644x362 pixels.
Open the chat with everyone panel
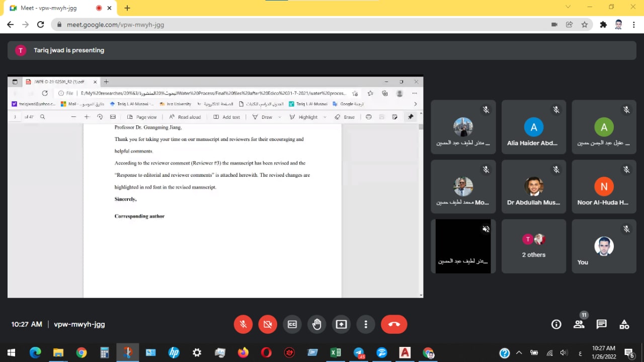pyautogui.click(x=601, y=324)
